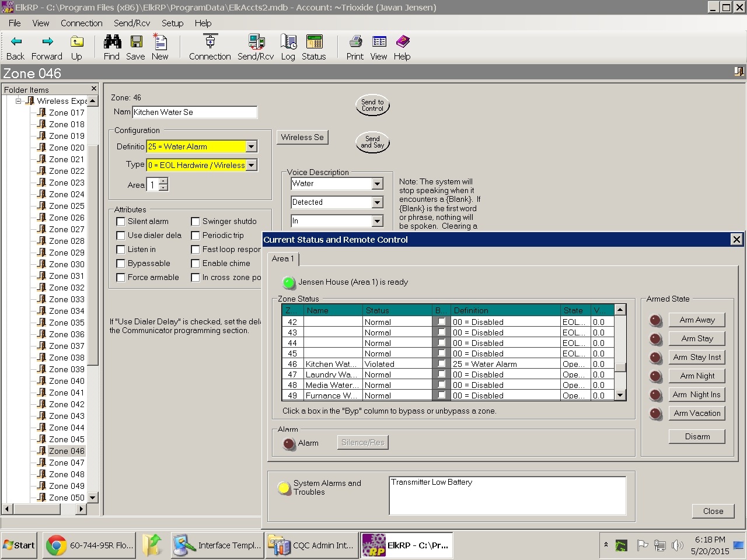This screenshot has height=560, width=747.
Task: Click the Zone Status vertical scrollbar down arrow
Action: [620, 395]
